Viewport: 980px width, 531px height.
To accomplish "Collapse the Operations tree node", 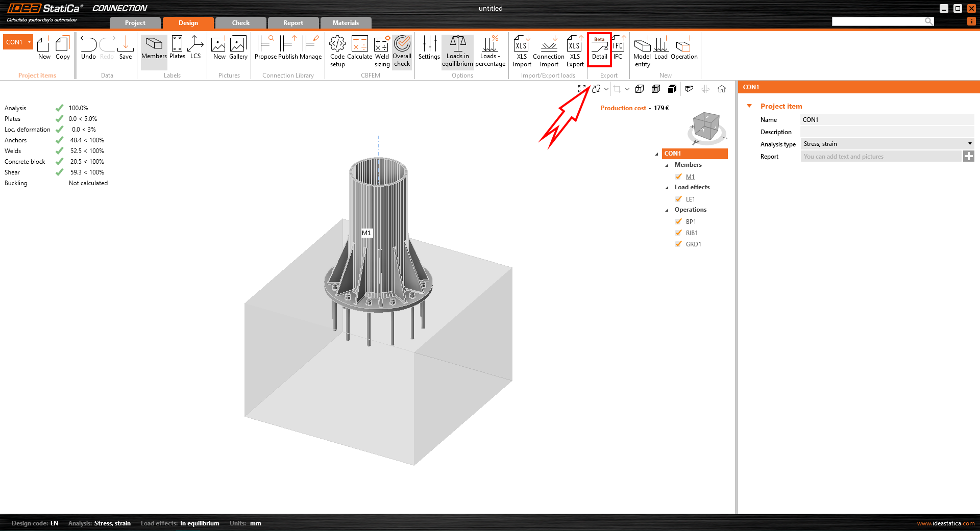I will click(x=667, y=210).
